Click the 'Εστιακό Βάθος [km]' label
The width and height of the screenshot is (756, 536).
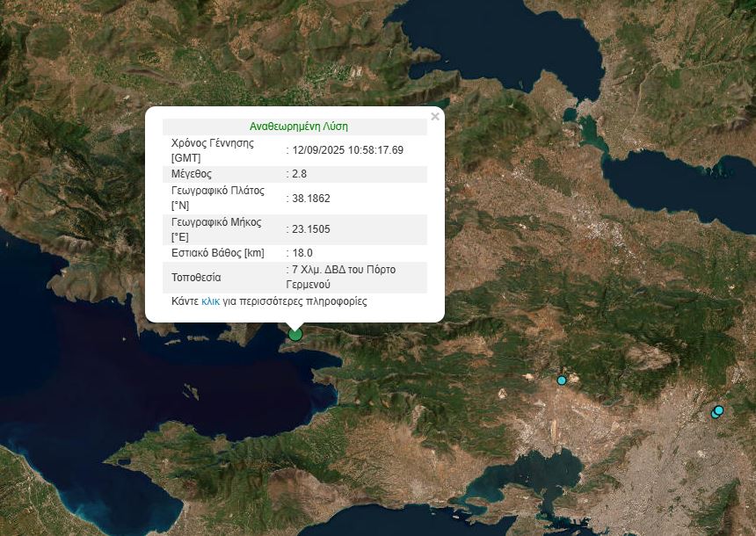point(218,252)
